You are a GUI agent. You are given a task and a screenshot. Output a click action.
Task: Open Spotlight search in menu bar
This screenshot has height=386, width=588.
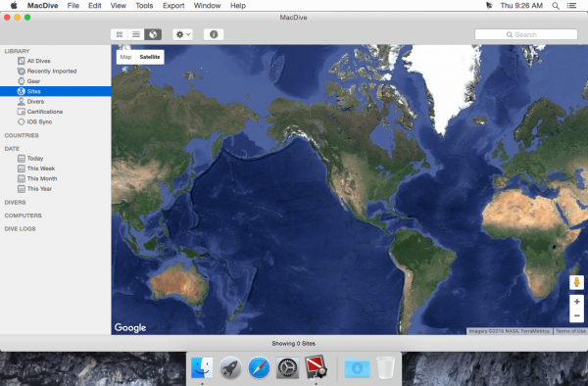556,6
